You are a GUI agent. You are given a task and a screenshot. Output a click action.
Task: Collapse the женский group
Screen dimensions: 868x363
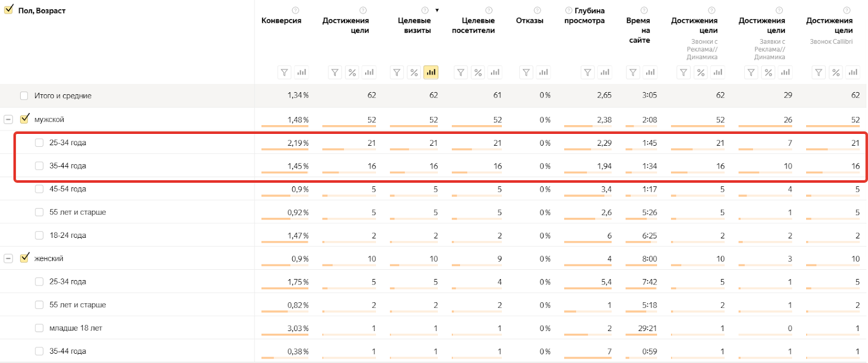coord(8,258)
